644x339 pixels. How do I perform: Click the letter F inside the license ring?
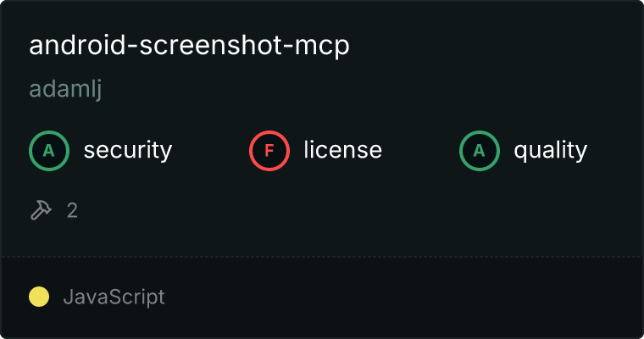point(269,151)
